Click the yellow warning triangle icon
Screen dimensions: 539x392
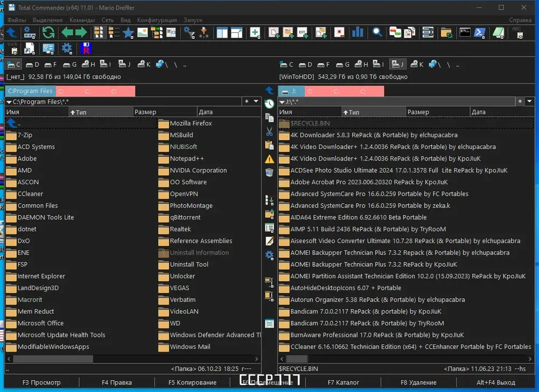click(269, 159)
